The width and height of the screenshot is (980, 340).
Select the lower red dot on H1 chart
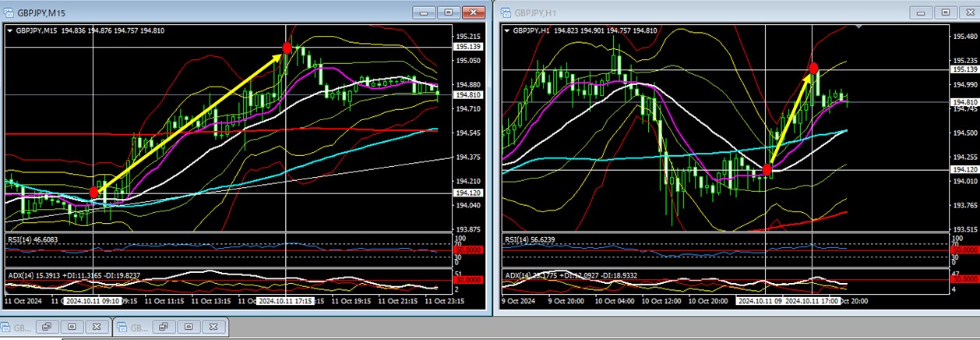click(x=767, y=169)
